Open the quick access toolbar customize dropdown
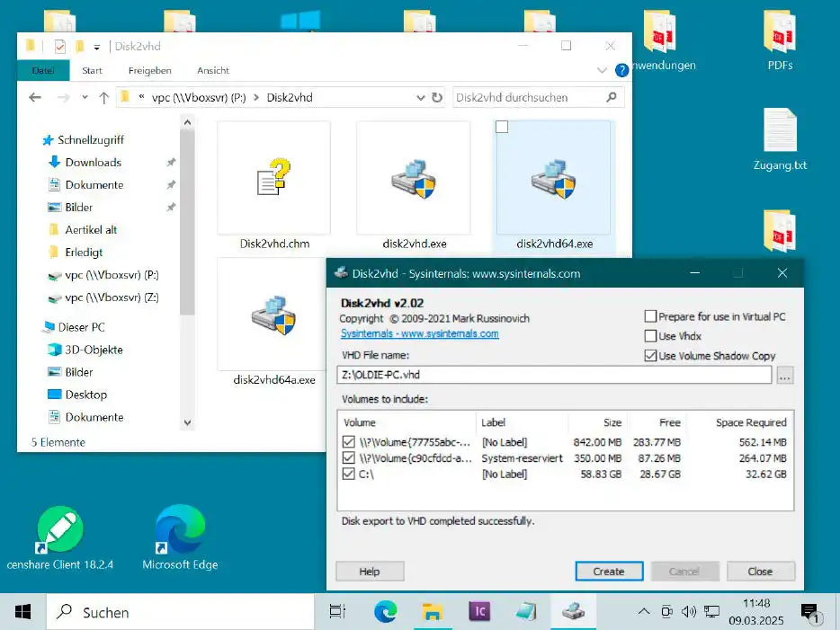840x630 pixels. [97, 47]
